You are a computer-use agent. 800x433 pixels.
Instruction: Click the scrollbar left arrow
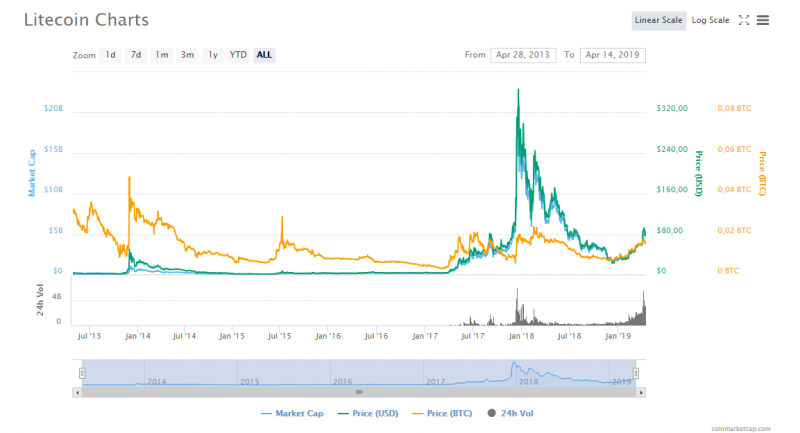coord(77,393)
